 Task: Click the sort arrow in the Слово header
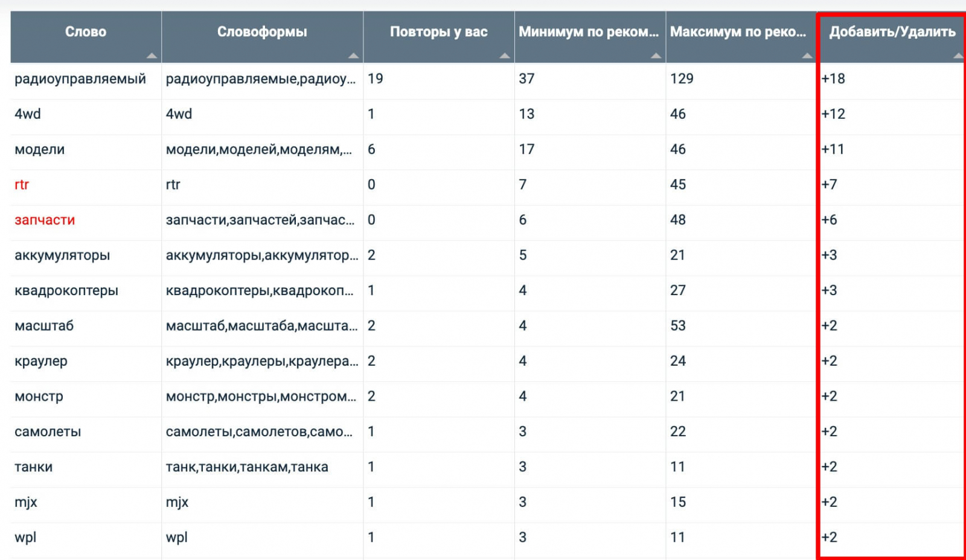pyautogui.click(x=152, y=56)
